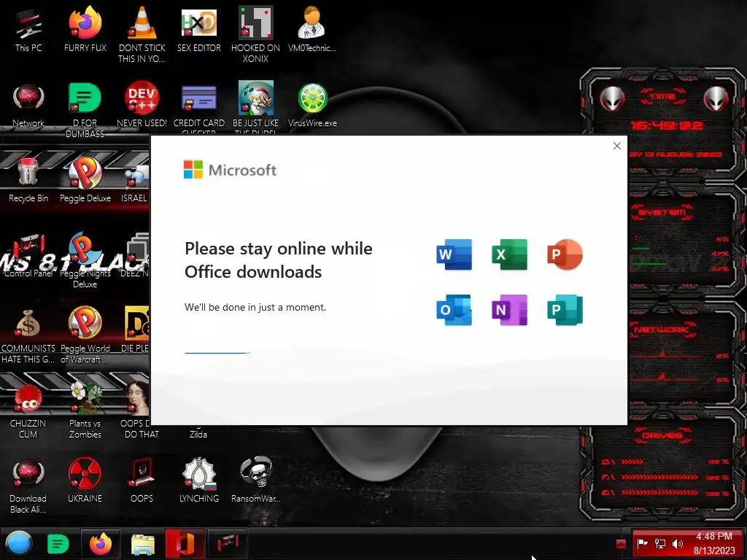Click the TIME header on the widget
The height and width of the screenshot is (560, 747).
[662, 96]
